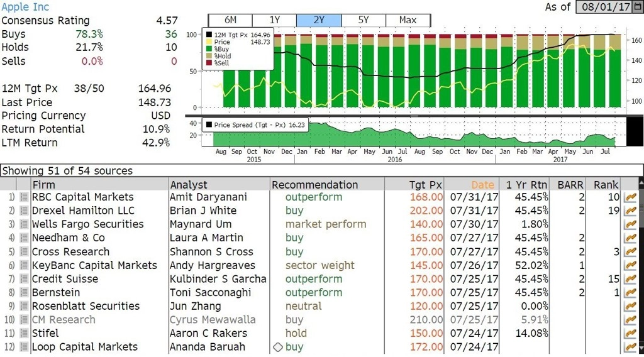Screen dimensions: 644x357
Task: Open chart icon for Needham & Co row
Action: point(630,238)
